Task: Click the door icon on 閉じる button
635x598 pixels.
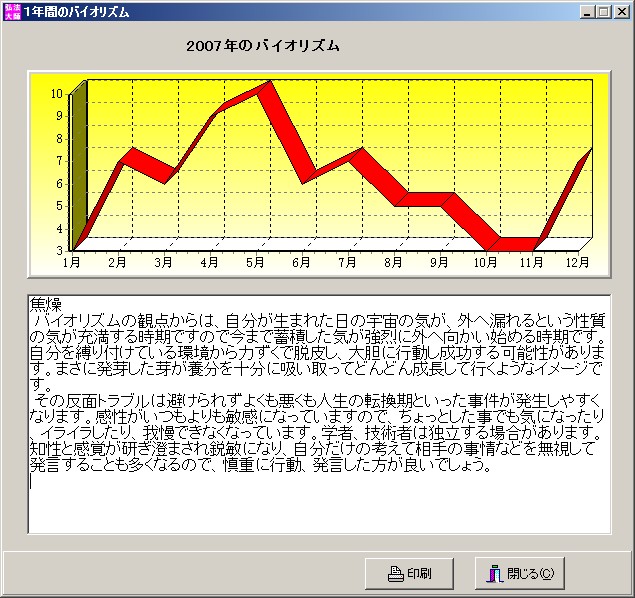Action: click(x=495, y=574)
